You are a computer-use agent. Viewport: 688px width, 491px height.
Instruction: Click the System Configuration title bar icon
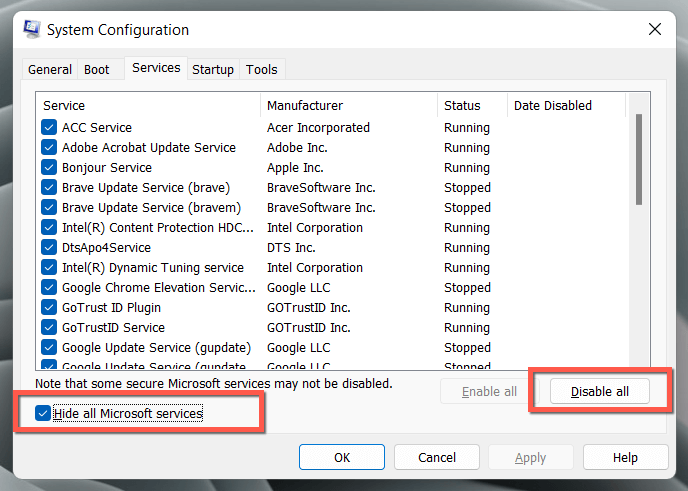tap(30, 31)
